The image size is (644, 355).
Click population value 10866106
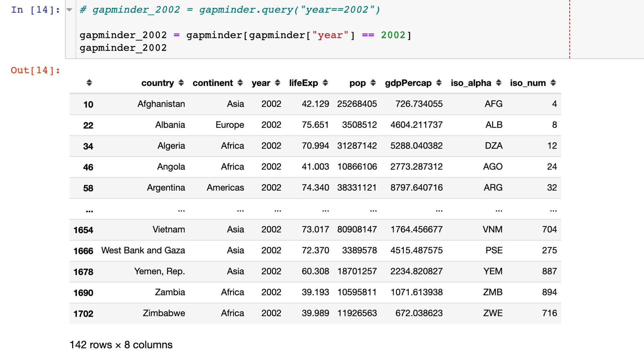[357, 167]
